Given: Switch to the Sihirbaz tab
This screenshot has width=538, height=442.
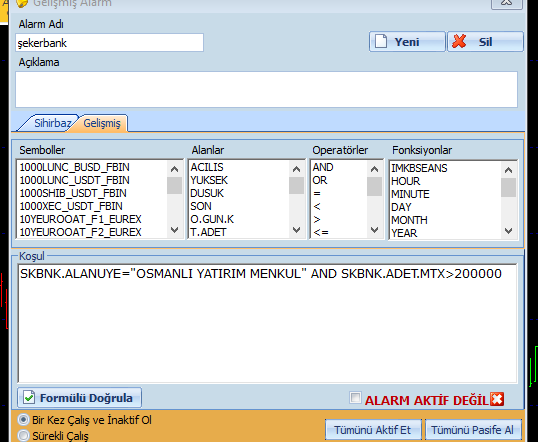Looking at the screenshot, I should pyautogui.click(x=51, y=123).
